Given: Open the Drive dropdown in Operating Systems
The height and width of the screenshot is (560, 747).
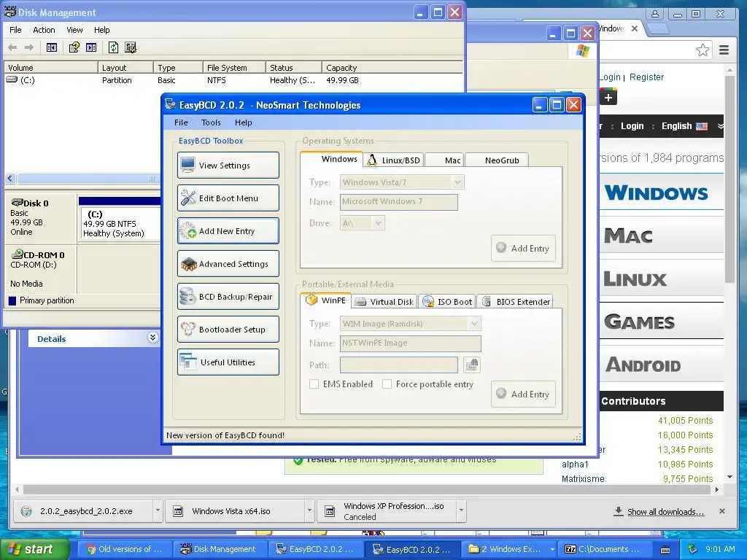Looking at the screenshot, I should pyautogui.click(x=379, y=223).
